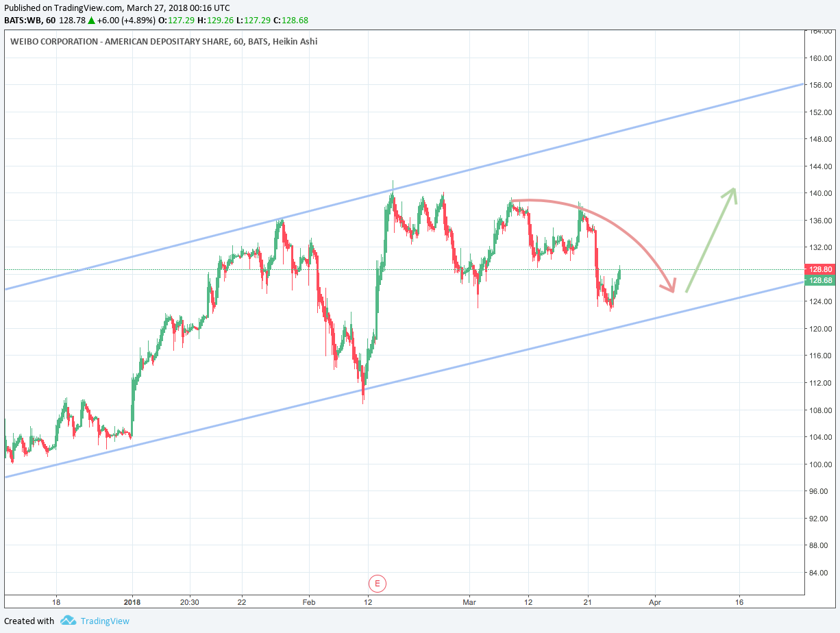Click the 21 date axis label
Viewport: 840px width, 633px height.
click(x=588, y=602)
